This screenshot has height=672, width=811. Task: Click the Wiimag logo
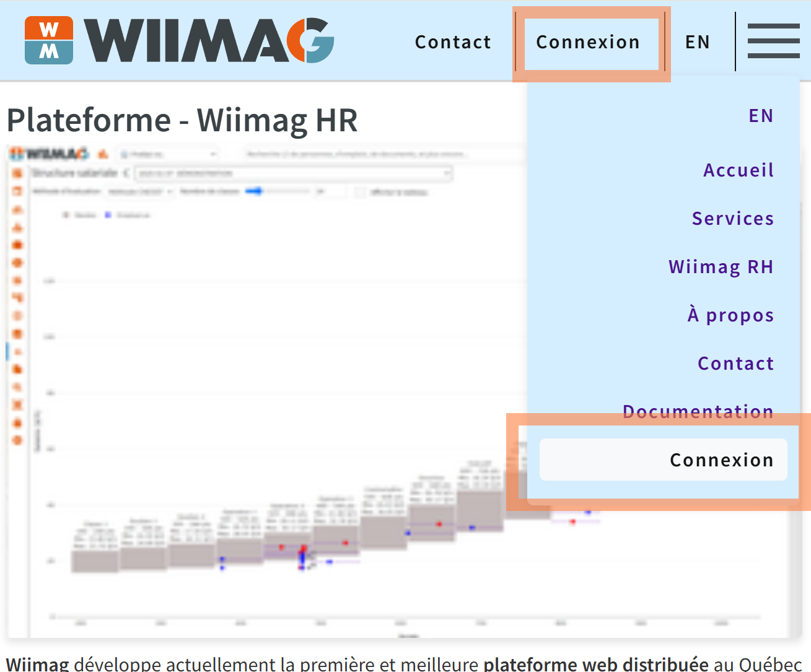pyautogui.click(x=179, y=40)
